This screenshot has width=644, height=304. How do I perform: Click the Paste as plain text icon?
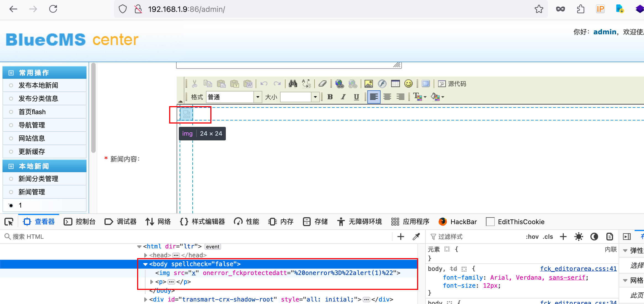point(234,83)
